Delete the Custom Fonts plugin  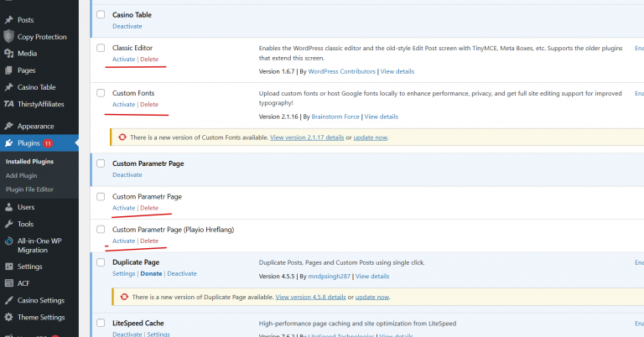(x=149, y=104)
